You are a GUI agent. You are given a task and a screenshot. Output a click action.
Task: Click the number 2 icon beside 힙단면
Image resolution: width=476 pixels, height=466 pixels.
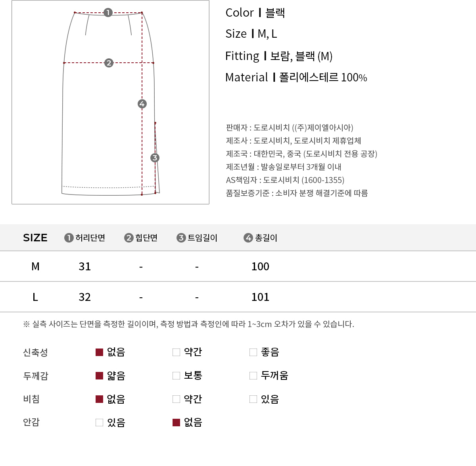coord(129,238)
